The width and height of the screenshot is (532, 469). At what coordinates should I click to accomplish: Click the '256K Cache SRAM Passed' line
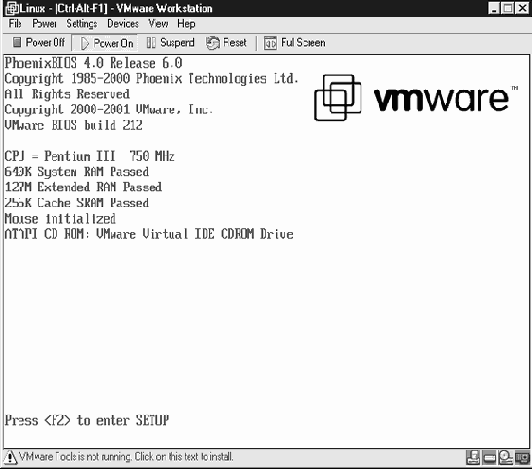[77, 203]
